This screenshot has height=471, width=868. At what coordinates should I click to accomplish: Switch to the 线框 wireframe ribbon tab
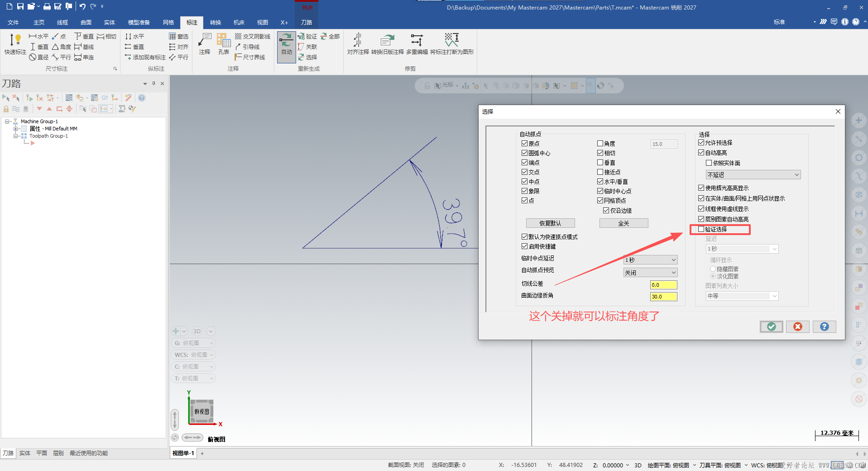[x=62, y=22]
